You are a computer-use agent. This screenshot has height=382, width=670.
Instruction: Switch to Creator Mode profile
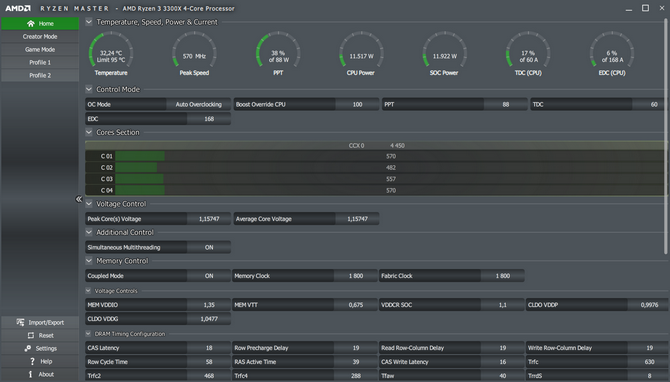point(40,37)
